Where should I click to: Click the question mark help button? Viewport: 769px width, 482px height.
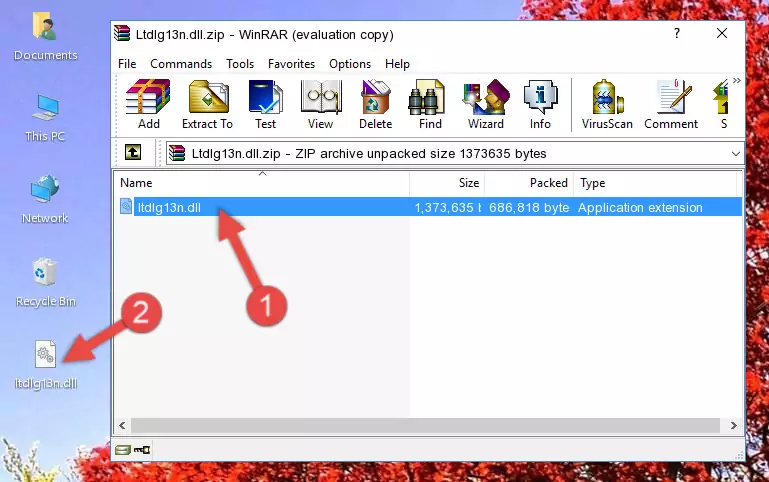click(x=677, y=33)
